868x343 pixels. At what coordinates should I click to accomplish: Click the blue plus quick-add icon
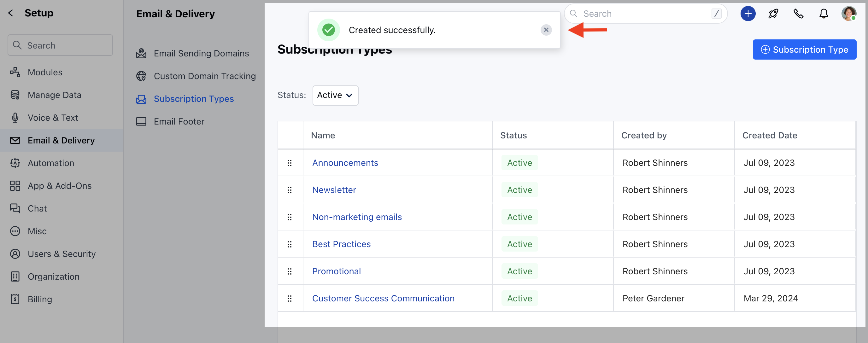748,14
